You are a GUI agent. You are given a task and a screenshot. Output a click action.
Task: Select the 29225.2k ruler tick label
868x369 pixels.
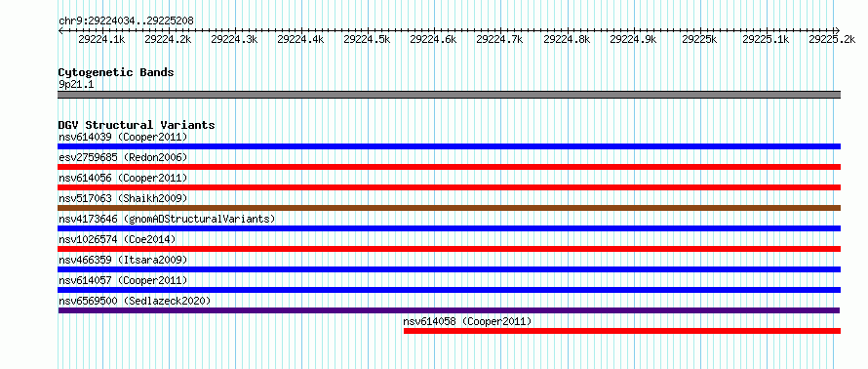point(832,39)
